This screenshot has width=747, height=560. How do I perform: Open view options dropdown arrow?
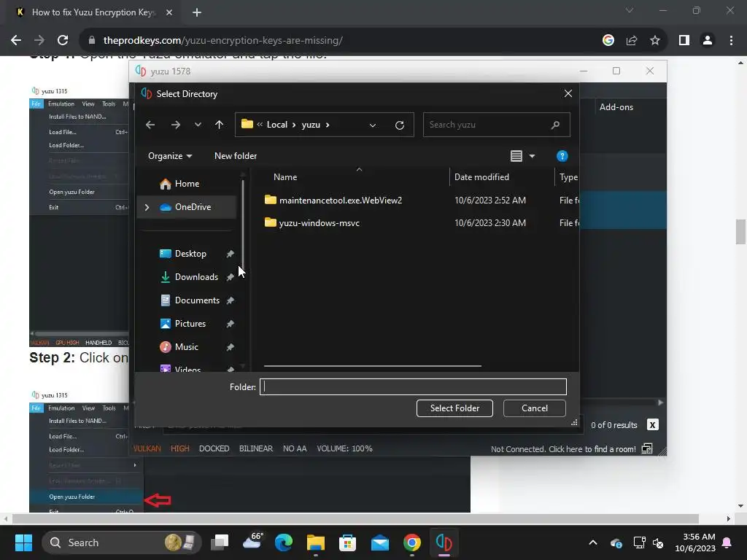point(532,156)
